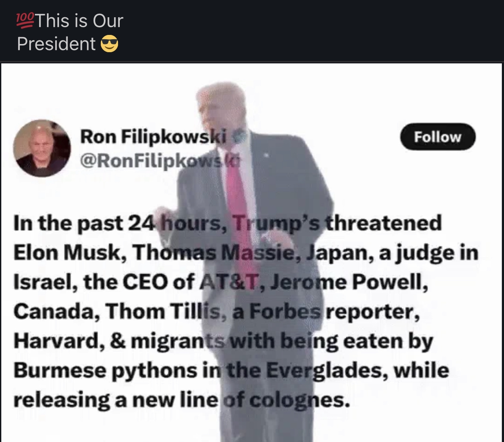Click the word "colognes." ending the tweet
Image resolution: width=504 pixels, height=442 pixels.
point(299,401)
